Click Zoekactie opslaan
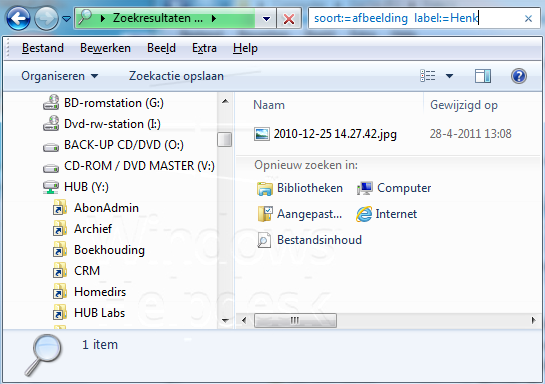Viewport: 545px width, 384px height. click(176, 76)
